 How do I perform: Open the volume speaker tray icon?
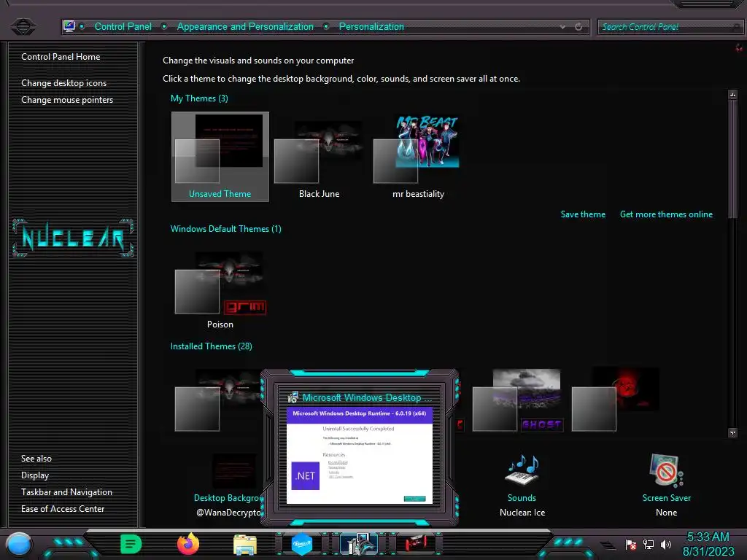(x=665, y=544)
